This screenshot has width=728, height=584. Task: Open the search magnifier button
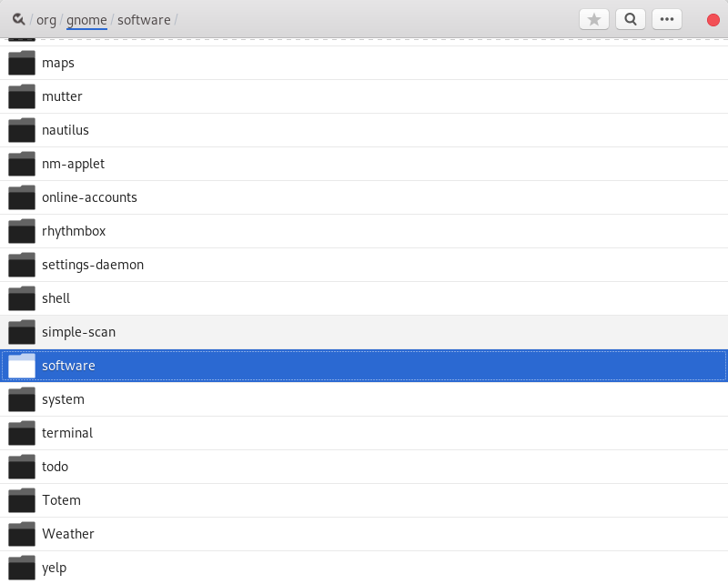630,19
